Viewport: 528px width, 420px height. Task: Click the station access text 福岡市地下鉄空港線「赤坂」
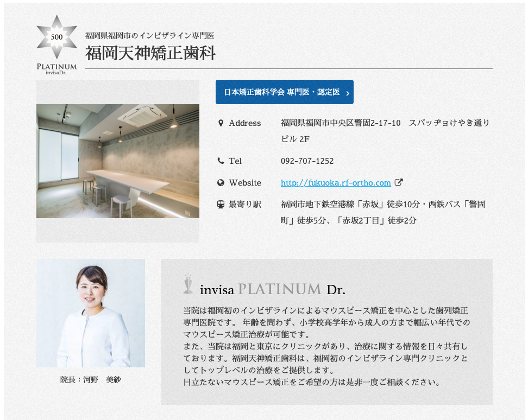[x=332, y=204]
